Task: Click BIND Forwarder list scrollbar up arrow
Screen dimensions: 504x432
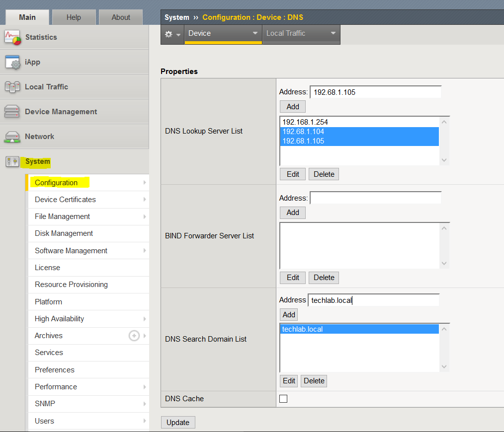Action: pos(444,228)
